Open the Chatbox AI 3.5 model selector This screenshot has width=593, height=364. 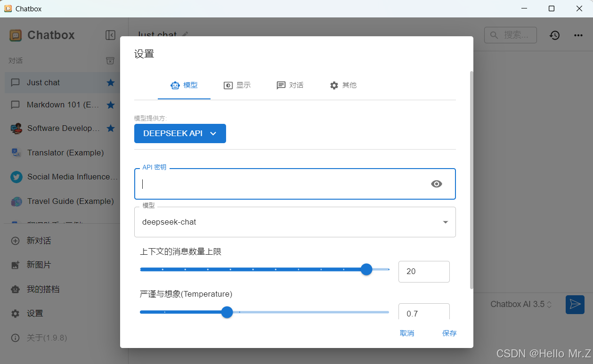(521, 304)
